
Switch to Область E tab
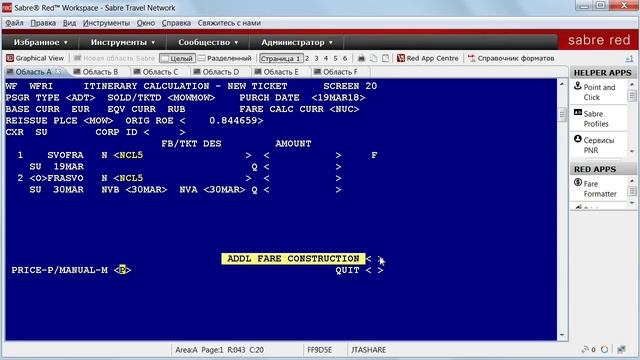point(277,72)
